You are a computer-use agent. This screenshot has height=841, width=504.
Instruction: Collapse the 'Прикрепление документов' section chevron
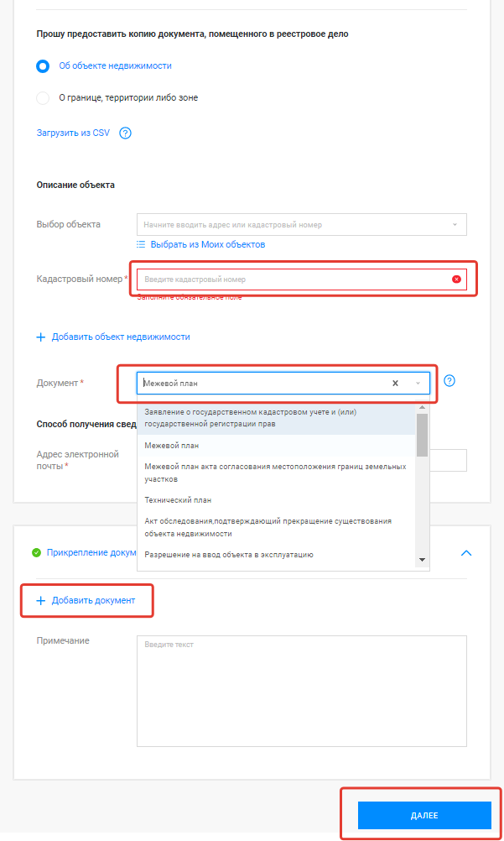click(x=466, y=553)
